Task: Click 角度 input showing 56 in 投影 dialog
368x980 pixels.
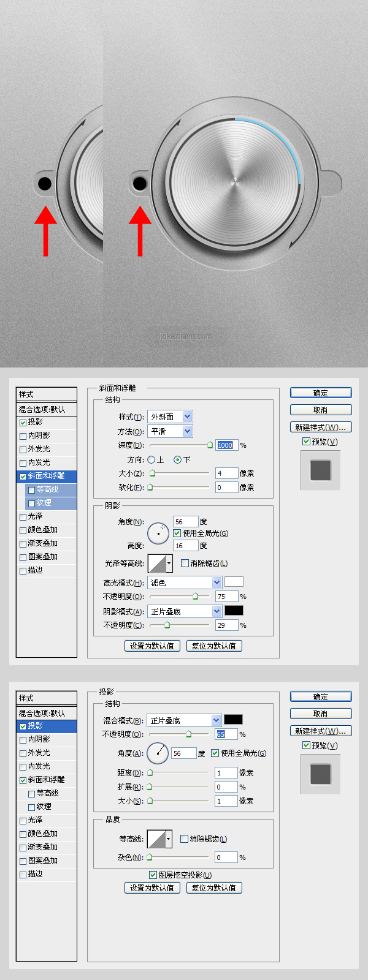Action: (183, 753)
